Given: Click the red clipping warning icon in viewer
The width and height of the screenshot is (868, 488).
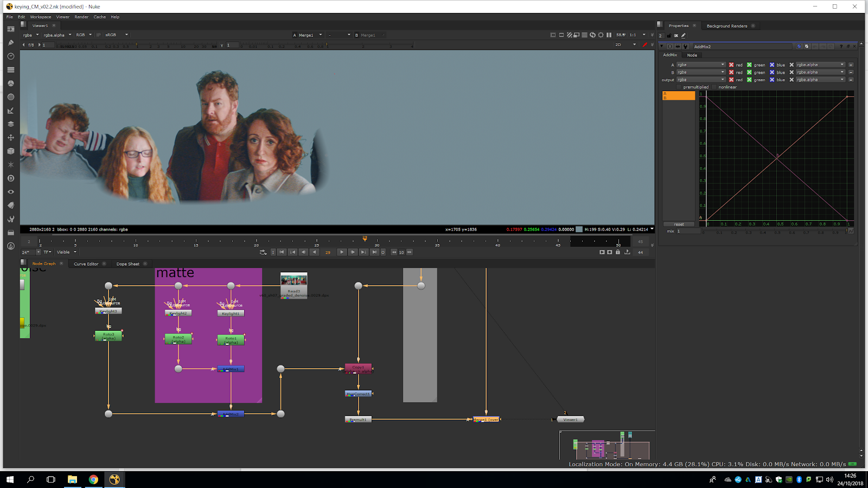Looking at the screenshot, I should pyautogui.click(x=644, y=45).
